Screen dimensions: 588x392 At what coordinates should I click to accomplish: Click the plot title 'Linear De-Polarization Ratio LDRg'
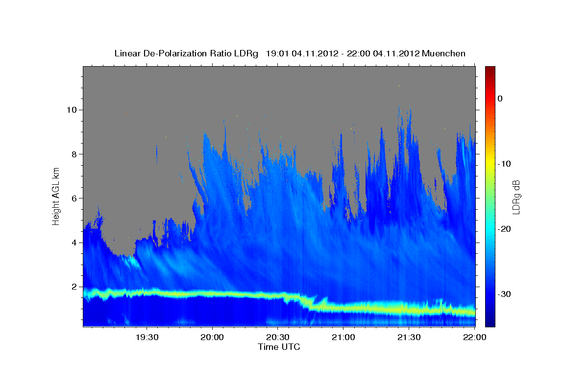[186, 53]
